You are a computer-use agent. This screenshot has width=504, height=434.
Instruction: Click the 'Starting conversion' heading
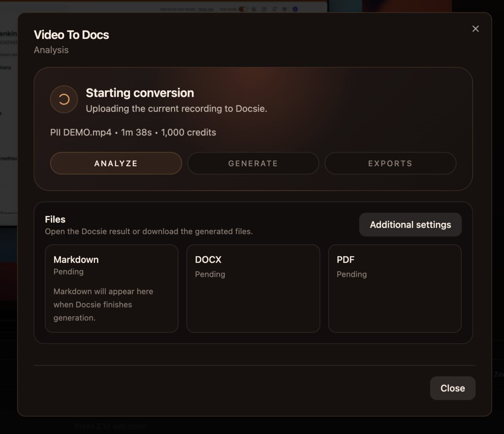point(140,93)
